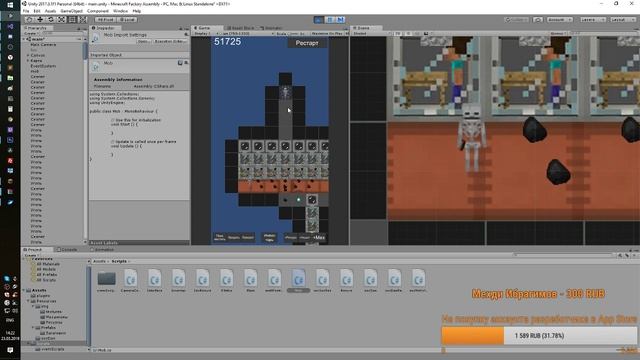
Task: Switch to the Animation tab
Action: coord(103,249)
